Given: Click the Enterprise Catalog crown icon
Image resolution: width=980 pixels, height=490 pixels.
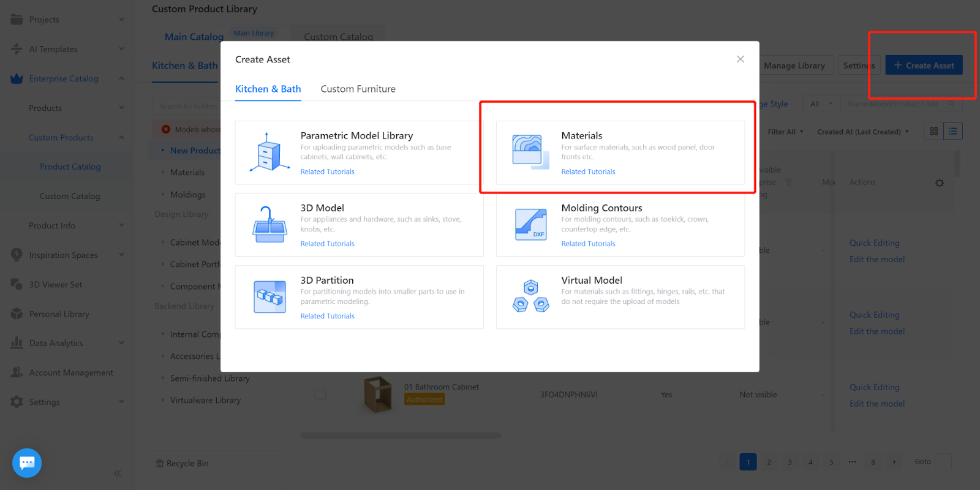Looking at the screenshot, I should coord(17,78).
